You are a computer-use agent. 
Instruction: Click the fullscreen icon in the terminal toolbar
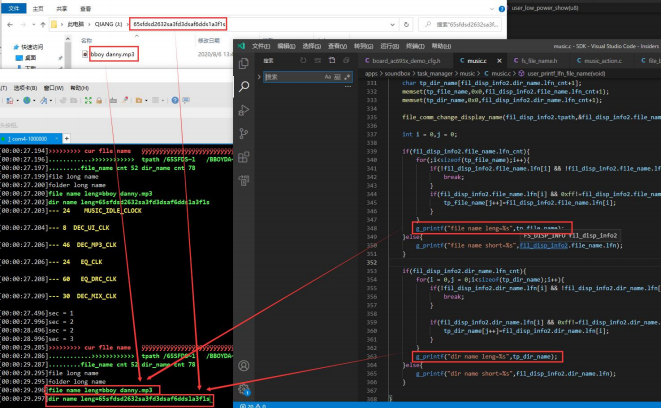(88, 100)
